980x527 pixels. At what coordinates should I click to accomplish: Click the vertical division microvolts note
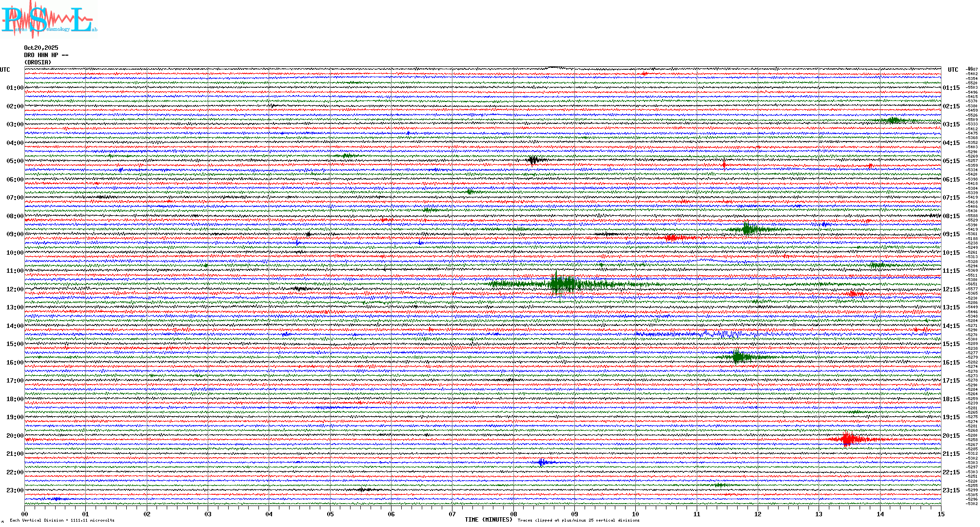coord(62,520)
